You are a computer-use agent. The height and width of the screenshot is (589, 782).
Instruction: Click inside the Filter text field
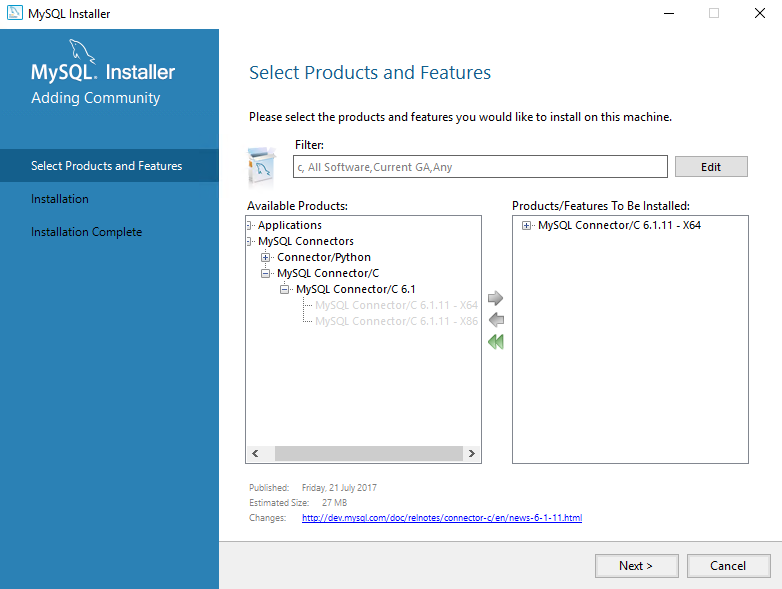tap(480, 167)
